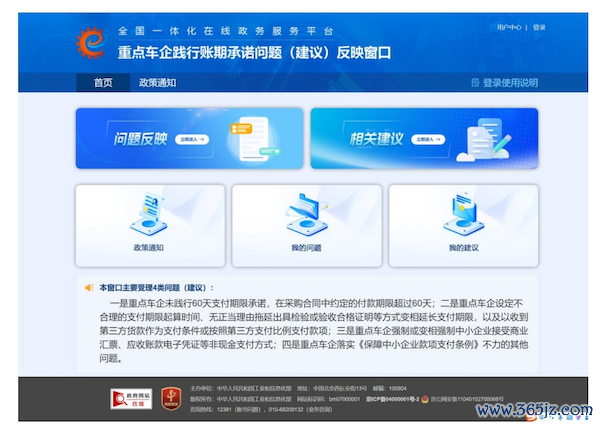
Task: Click the 我的建议 envelope icon
Action: pos(463,214)
